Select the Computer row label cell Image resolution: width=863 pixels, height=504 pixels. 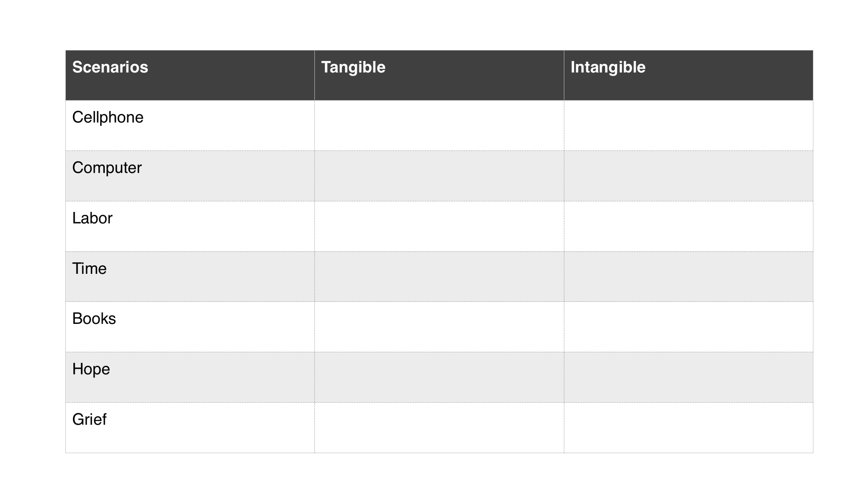(x=190, y=175)
